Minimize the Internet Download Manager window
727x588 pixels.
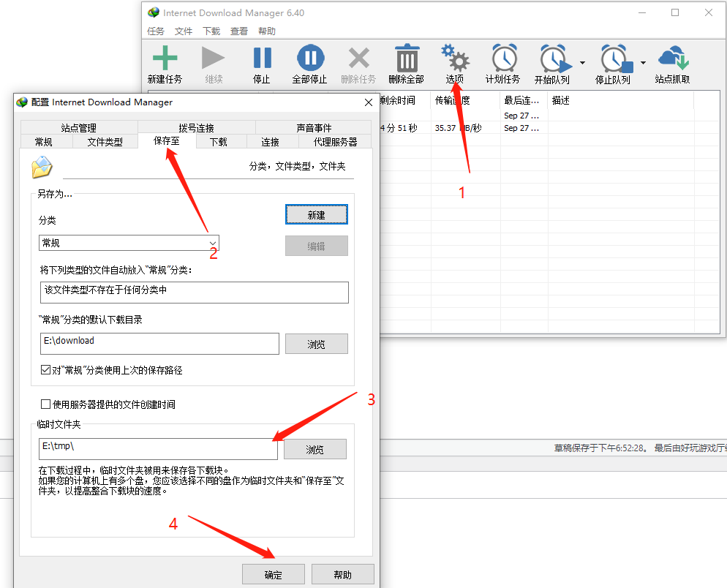point(642,12)
